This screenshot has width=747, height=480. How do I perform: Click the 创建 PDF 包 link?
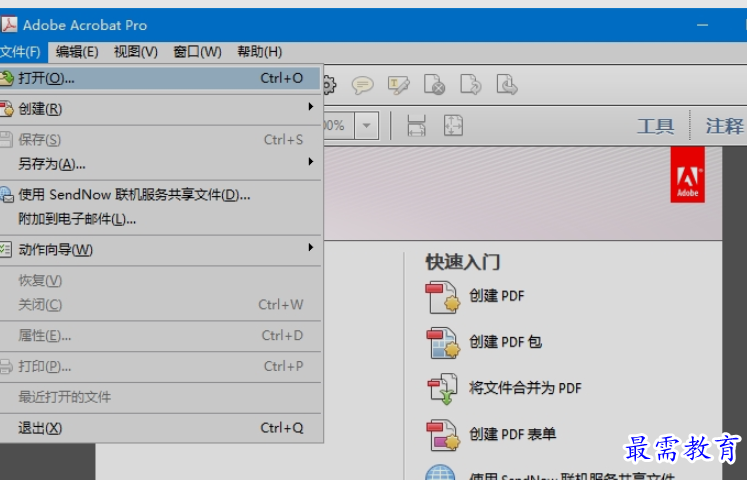505,342
